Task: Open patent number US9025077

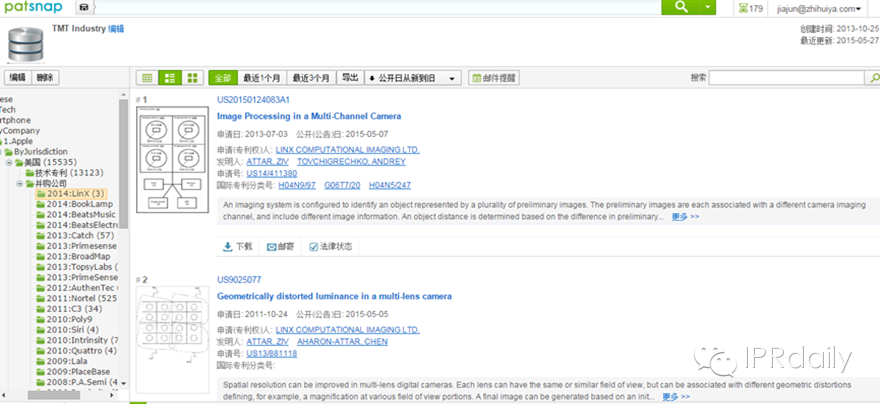Action: [239, 280]
